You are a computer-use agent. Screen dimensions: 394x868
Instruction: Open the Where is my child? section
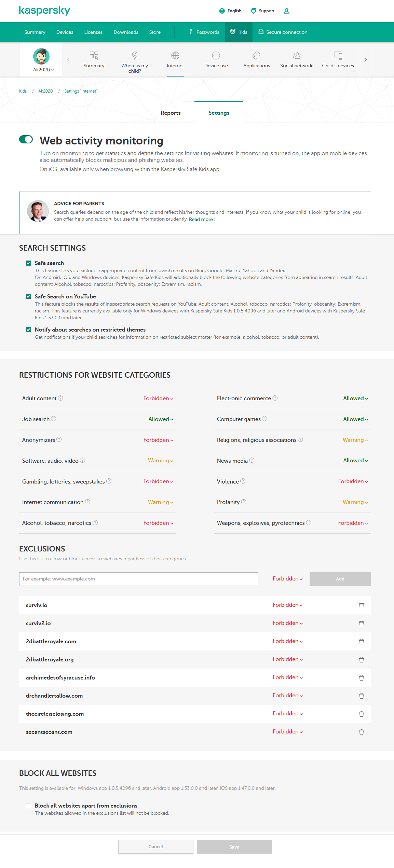(135, 62)
